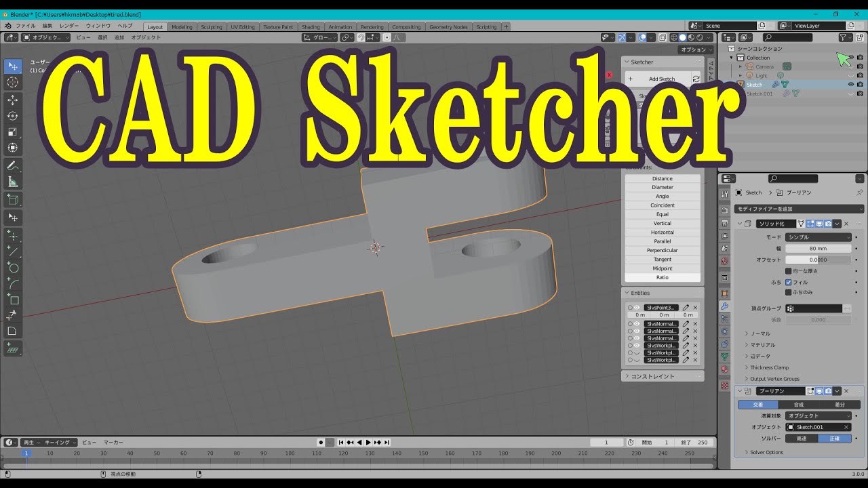Enable the ふちのみ checkbox
The image size is (868, 488).
pos(789,292)
